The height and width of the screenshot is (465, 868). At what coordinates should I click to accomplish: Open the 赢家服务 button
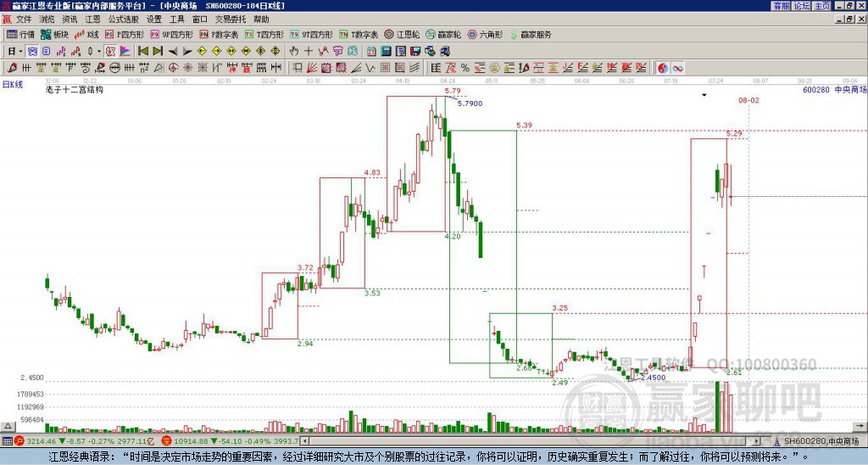pos(531,34)
